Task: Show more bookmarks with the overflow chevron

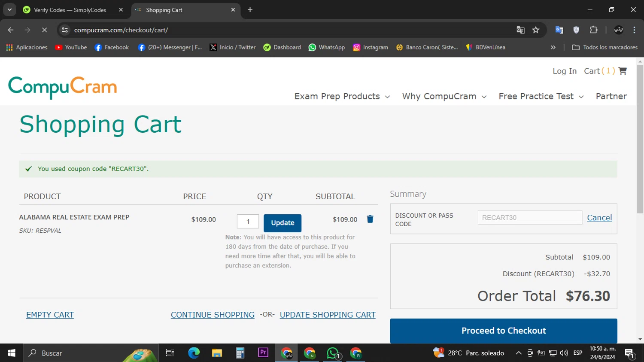Action: 553,47
